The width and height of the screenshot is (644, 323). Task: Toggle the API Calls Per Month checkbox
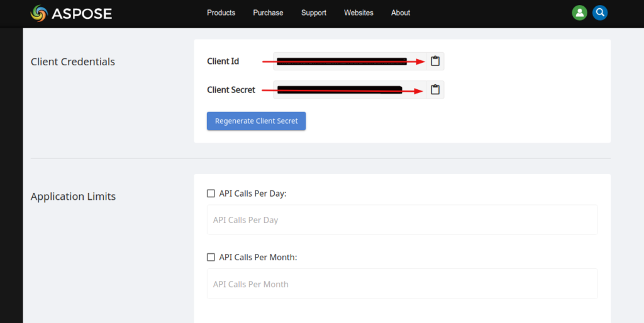pyautogui.click(x=211, y=257)
